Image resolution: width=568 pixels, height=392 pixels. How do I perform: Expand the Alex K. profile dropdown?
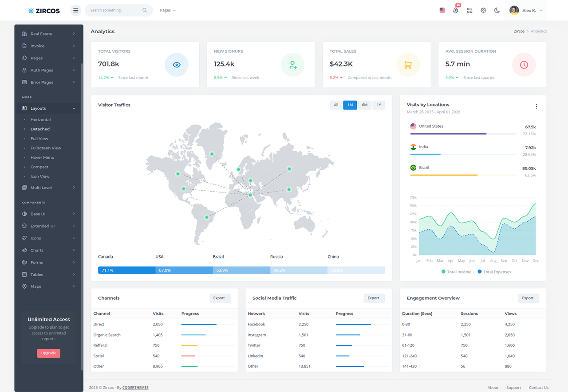click(526, 10)
